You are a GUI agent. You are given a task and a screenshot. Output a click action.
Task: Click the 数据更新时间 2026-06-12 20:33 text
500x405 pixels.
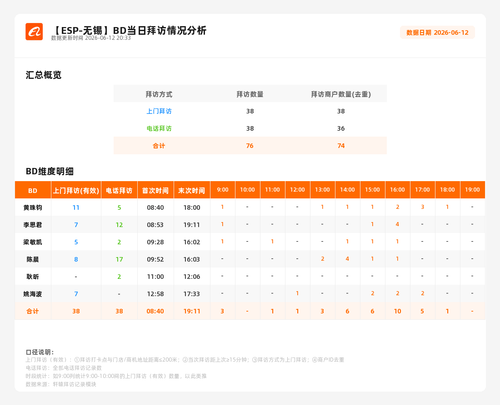point(91,38)
